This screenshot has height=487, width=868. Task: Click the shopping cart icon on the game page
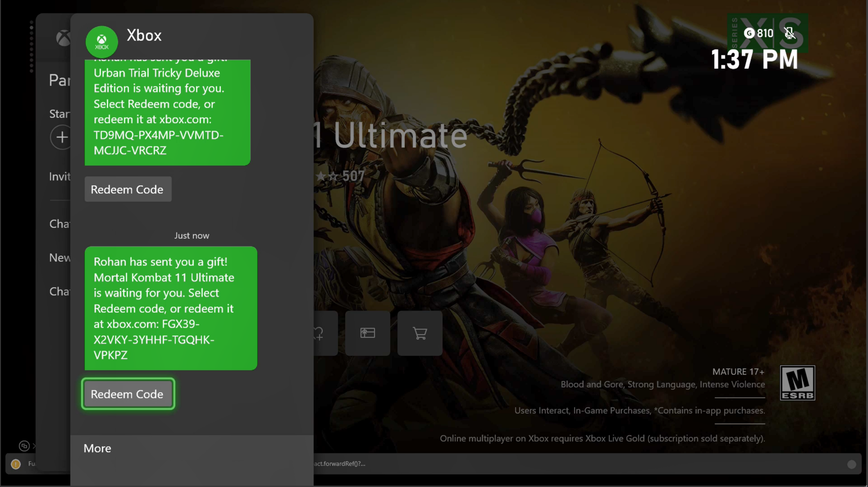(x=420, y=333)
